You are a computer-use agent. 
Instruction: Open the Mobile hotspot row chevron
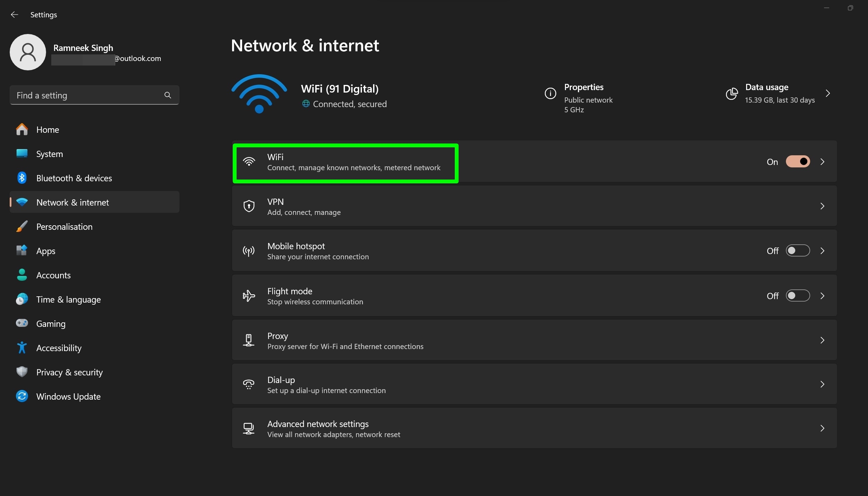click(823, 251)
